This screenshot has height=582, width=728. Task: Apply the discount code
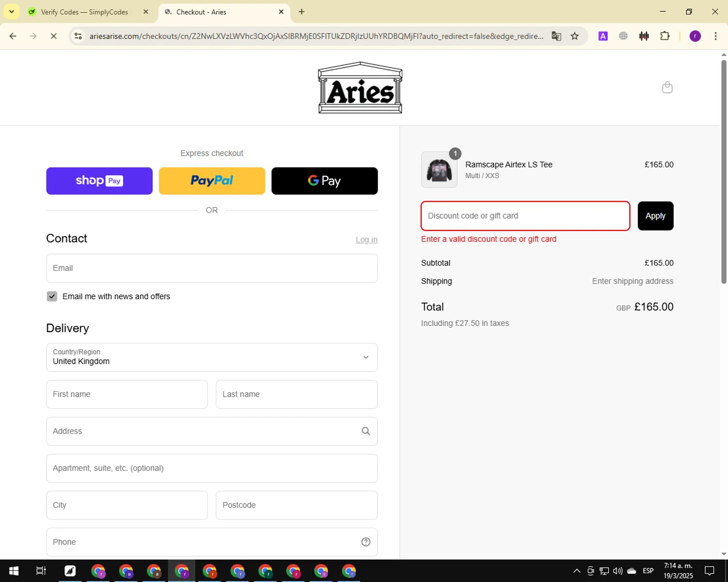[655, 216]
